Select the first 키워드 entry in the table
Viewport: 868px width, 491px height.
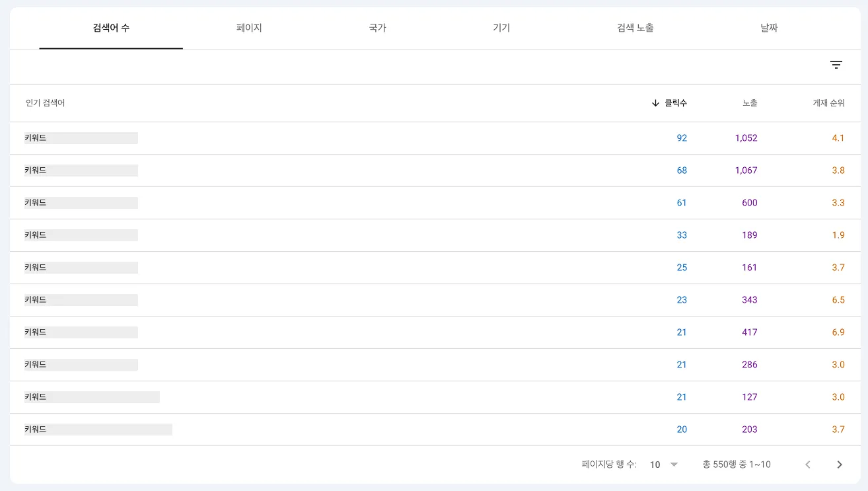[81, 137]
